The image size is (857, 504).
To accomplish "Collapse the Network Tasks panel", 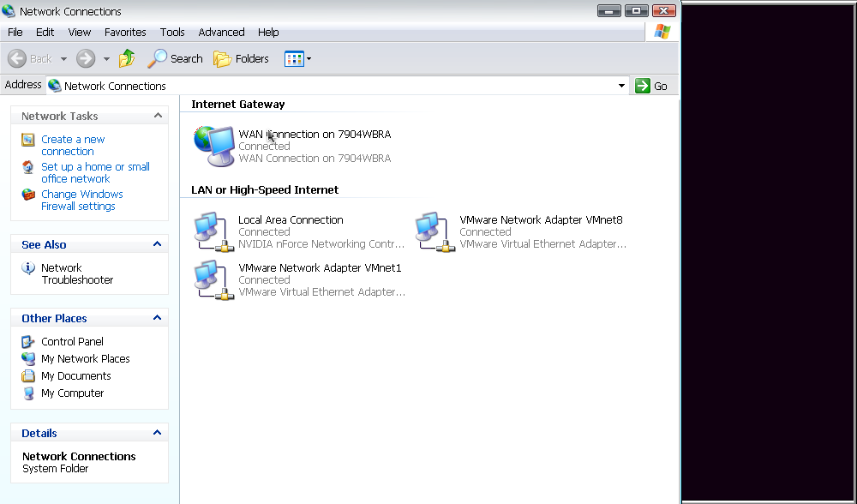I will (158, 116).
